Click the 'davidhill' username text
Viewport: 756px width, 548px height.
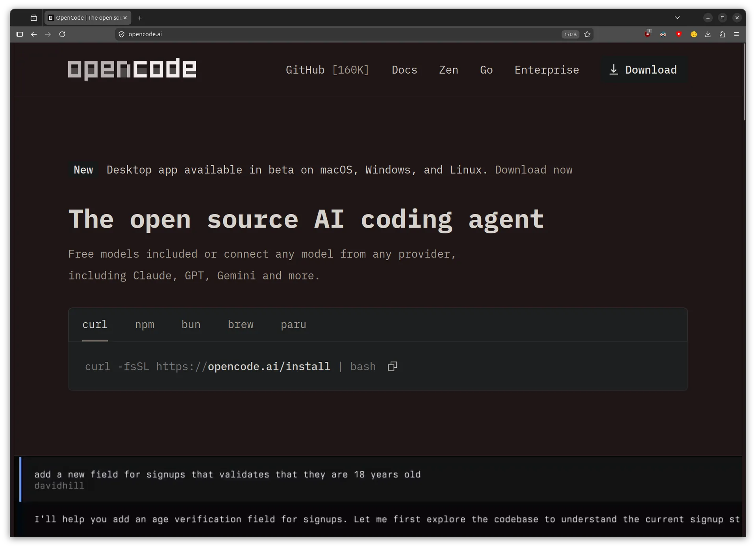click(59, 486)
